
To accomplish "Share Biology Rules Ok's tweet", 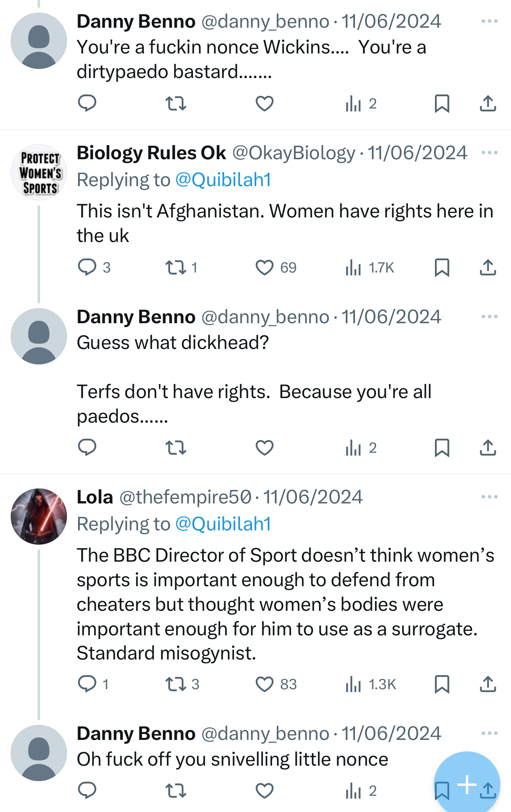I will pos(488,267).
